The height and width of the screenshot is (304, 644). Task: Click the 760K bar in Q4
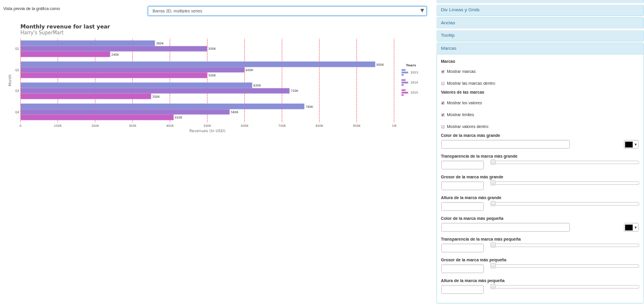coord(162,107)
